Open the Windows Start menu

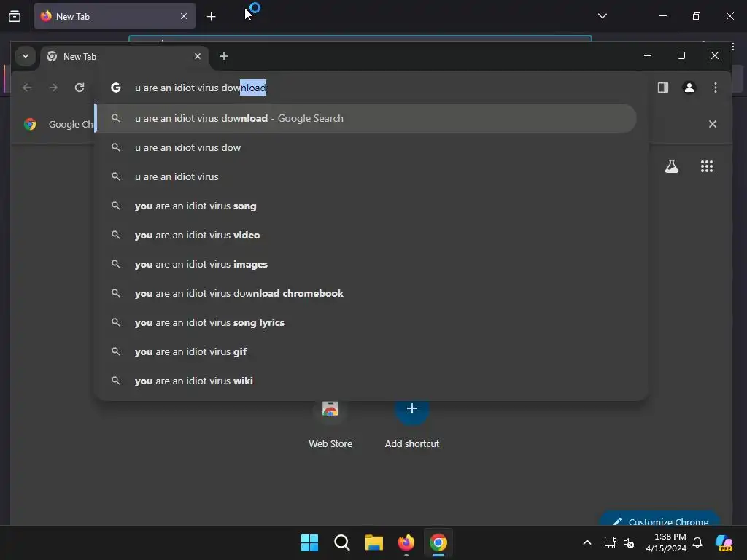[x=309, y=542]
